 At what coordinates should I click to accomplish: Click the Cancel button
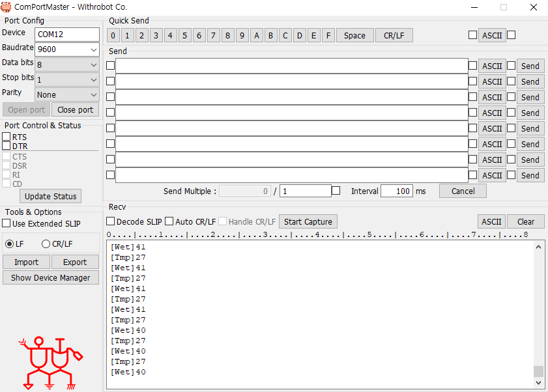tap(463, 191)
